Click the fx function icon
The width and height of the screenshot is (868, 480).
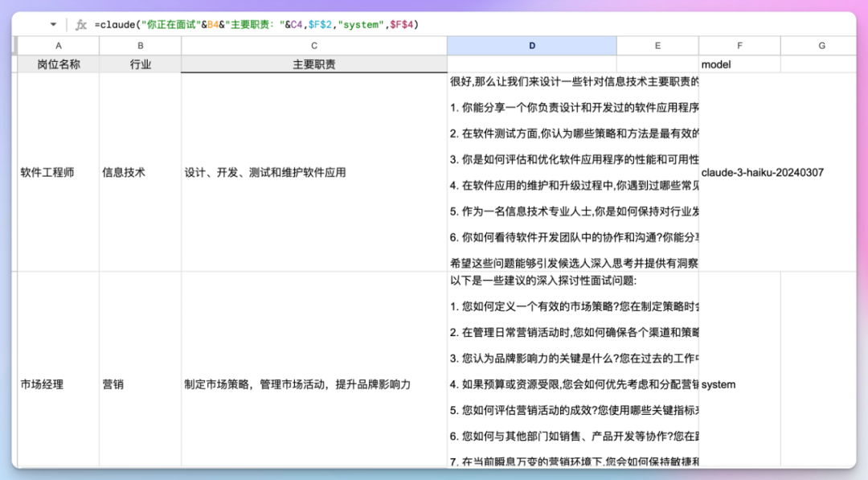pos(80,25)
